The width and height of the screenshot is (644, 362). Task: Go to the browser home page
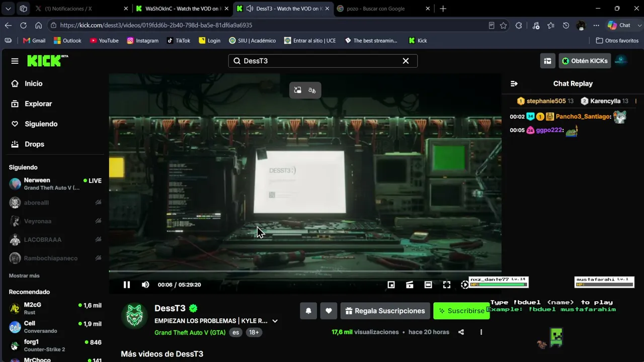(x=38, y=25)
